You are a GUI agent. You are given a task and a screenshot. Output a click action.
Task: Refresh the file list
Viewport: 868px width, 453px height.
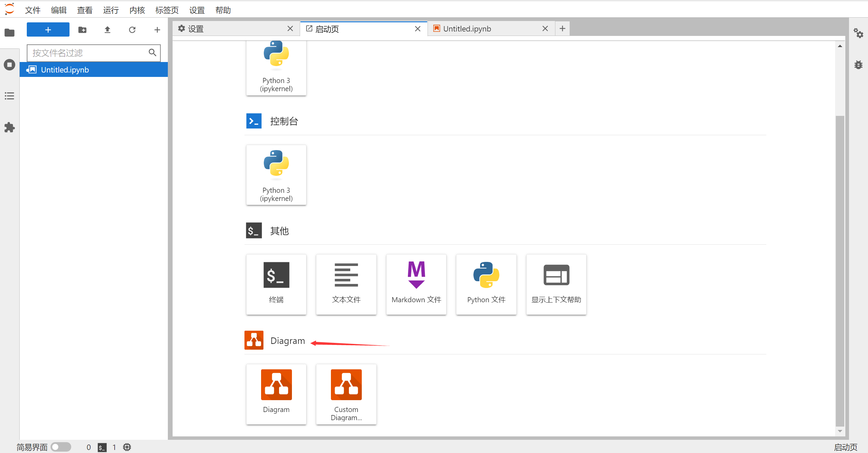[132, 30]
